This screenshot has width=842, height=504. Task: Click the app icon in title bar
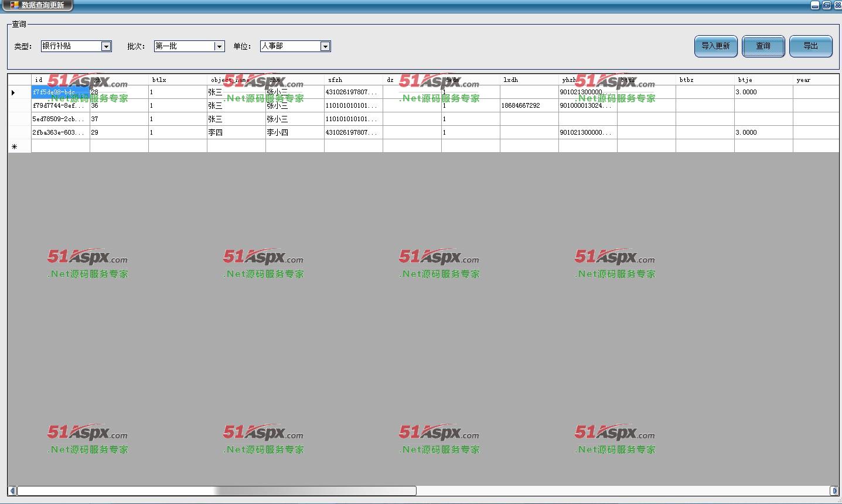click(15, 5)
